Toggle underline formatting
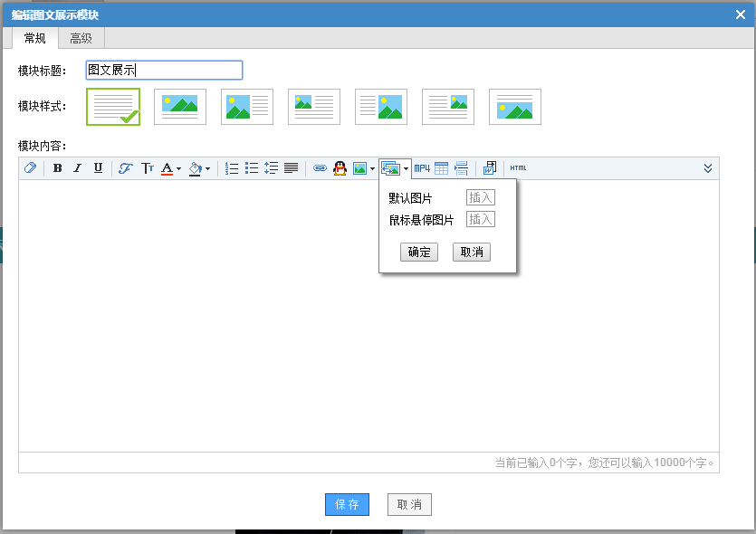Screen dimensions: 756x534 click(x=98, y=168)
